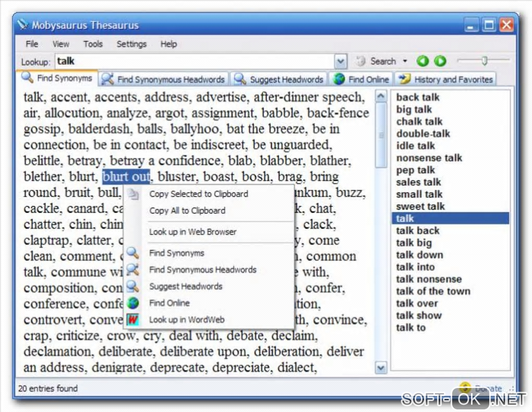Switch to the History and Favorites tab

coord(446,79)
